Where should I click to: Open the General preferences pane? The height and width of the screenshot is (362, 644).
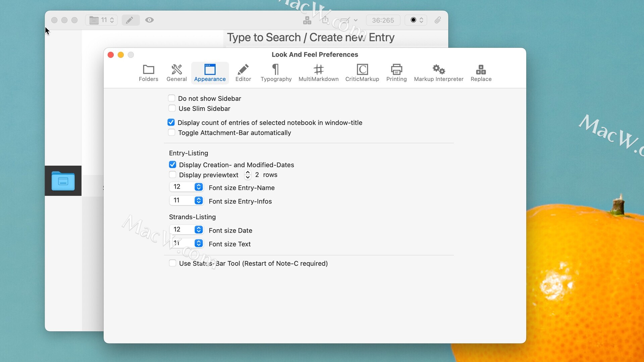[x=176, y=73]
